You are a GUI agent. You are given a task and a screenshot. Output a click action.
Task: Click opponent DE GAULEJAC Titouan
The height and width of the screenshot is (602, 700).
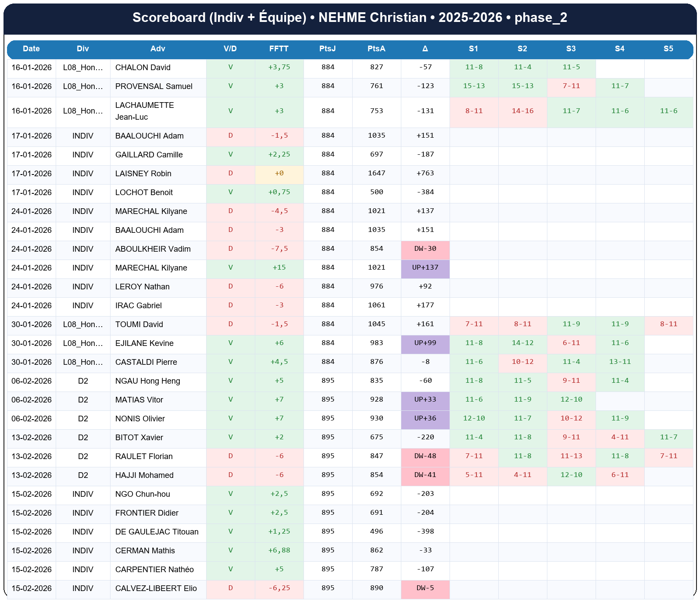(157, 532)
